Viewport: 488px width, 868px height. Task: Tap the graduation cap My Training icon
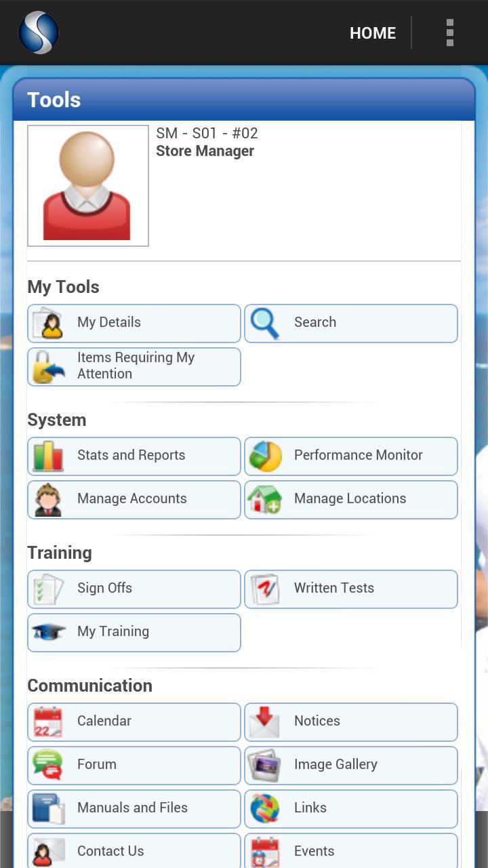click(49, 633)
